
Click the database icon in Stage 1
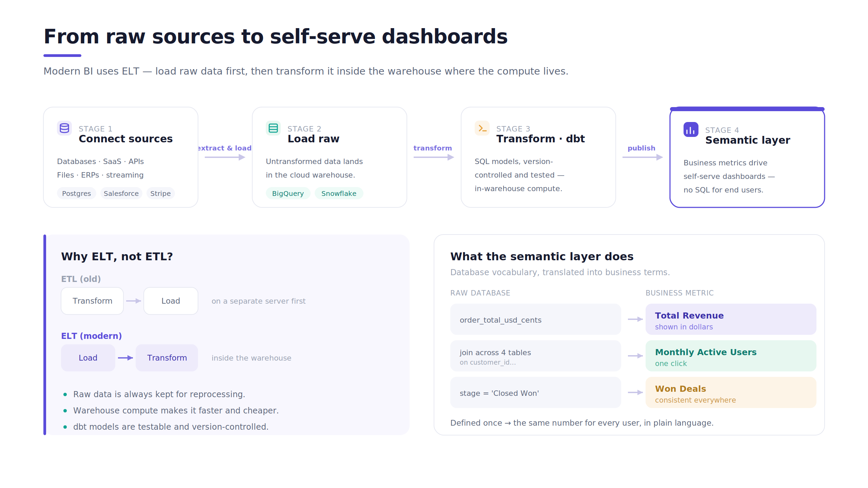[64, 128]
